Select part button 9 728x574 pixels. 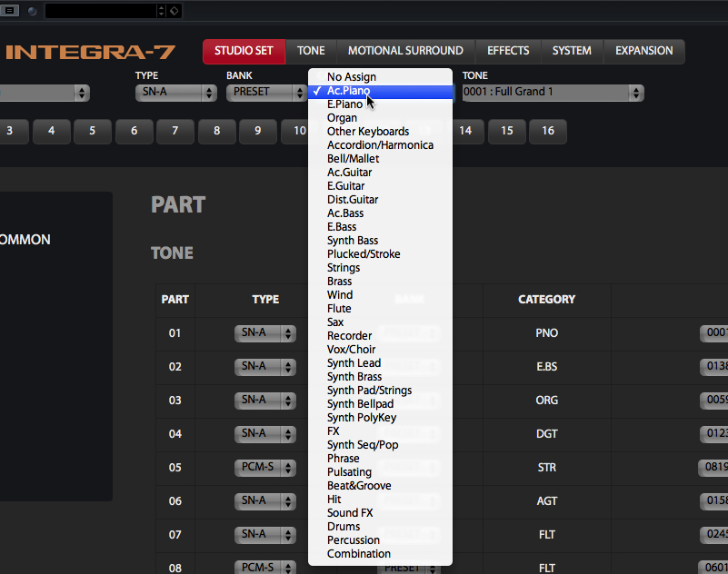tap(258, 132)
